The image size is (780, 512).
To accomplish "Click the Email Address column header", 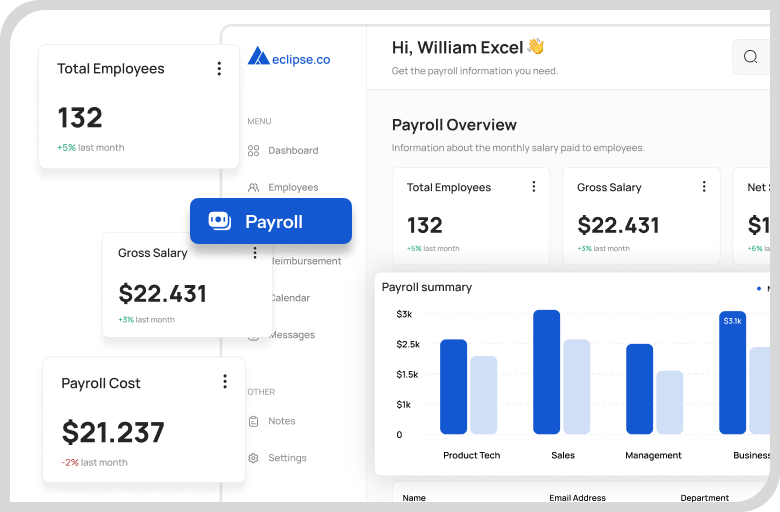I will 577,497.
